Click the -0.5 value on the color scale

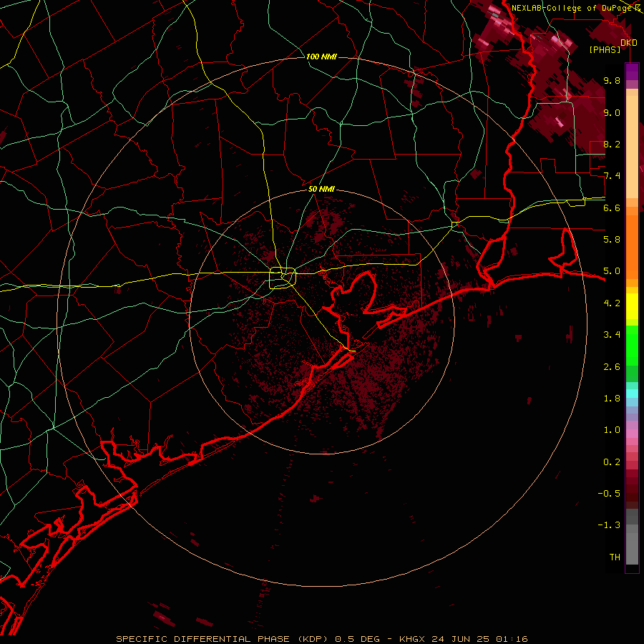[x=609, y=494]
